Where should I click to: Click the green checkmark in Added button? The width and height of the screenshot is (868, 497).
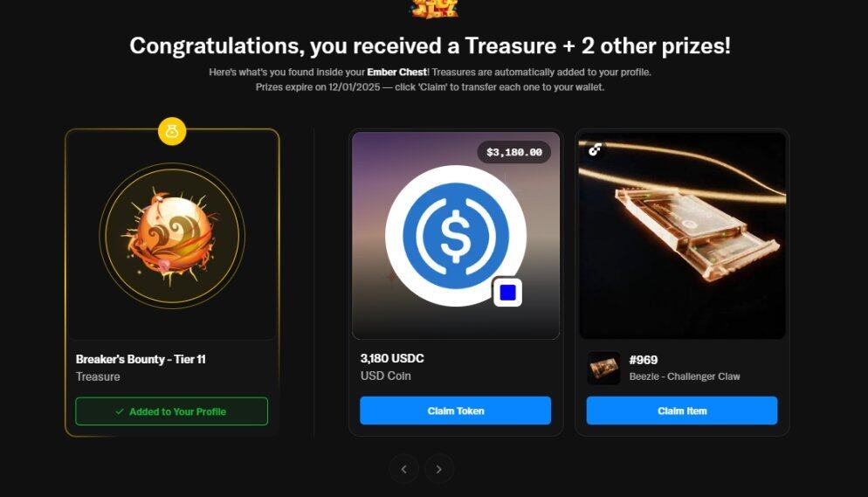point(120,411)
